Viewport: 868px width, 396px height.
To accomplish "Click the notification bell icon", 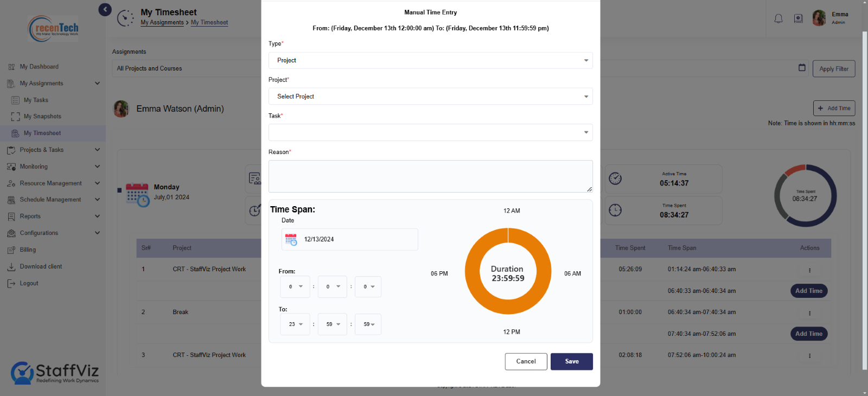I will [778, 18].
